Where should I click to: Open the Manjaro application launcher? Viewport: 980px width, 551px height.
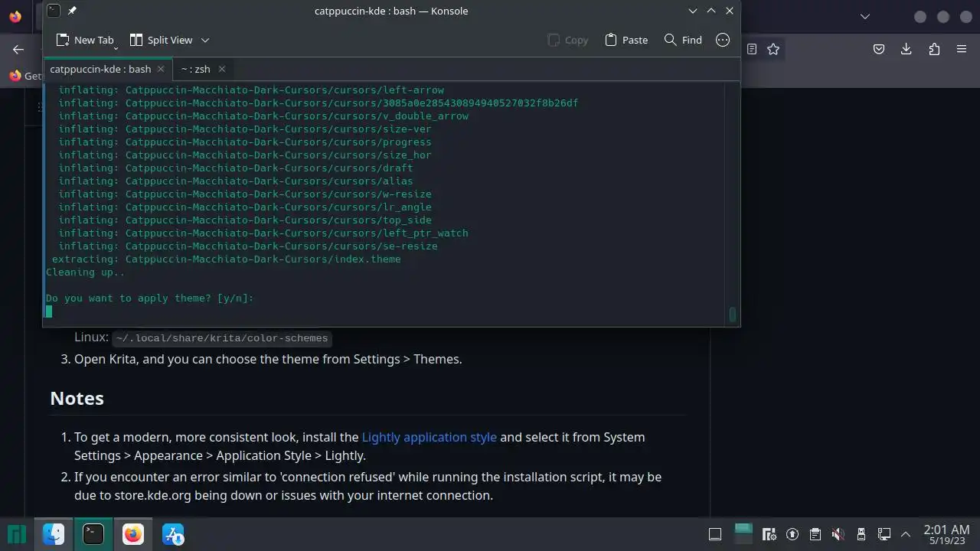click(x=17, y=534)
